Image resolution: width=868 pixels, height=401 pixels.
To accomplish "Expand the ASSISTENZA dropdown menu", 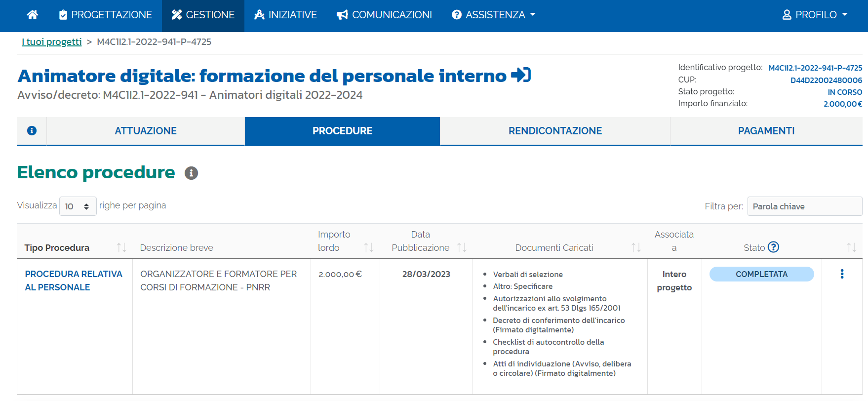I will 493,15.
